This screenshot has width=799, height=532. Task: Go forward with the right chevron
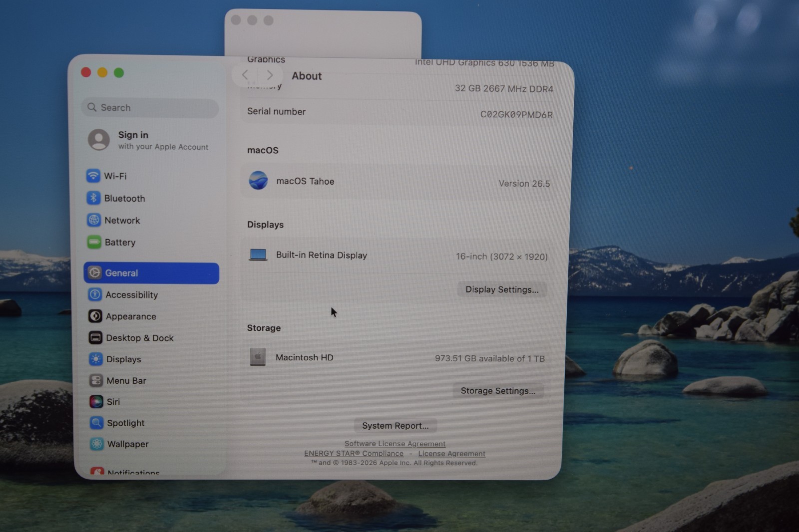point(270,75)
